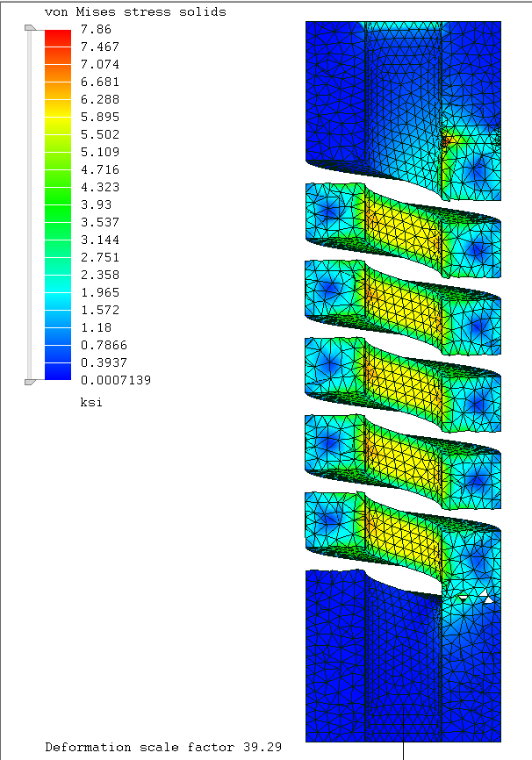Click the 2.751 legend value

click(100, 257)
